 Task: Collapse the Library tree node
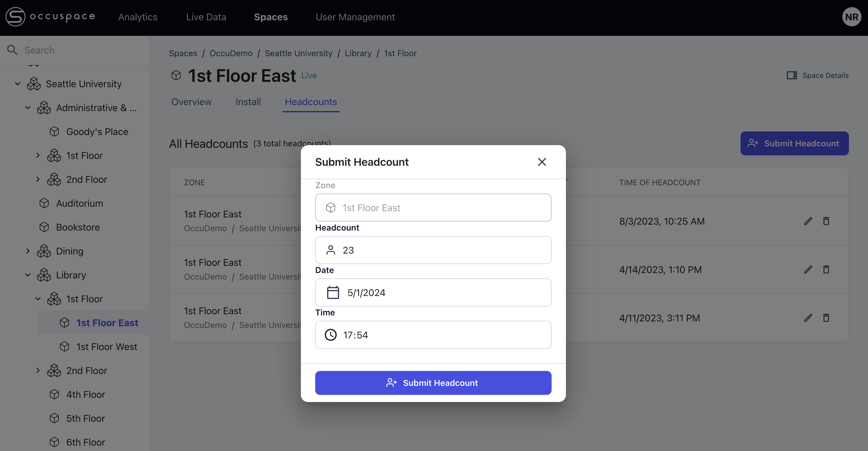pos(28,275)
